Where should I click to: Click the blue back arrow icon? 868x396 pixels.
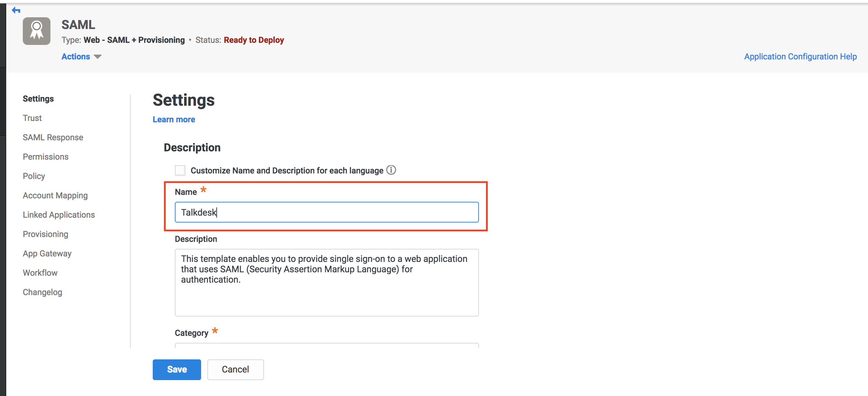pos(16,10)
